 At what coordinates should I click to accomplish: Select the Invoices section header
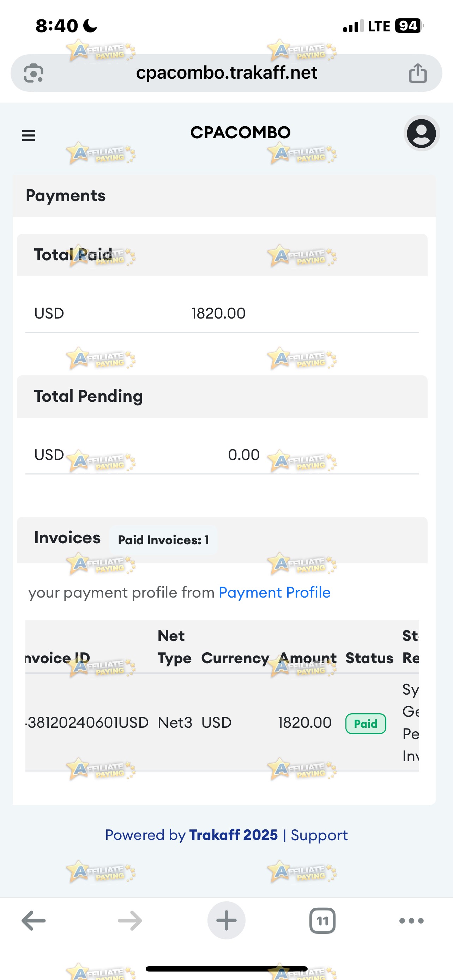pos(67,538)
